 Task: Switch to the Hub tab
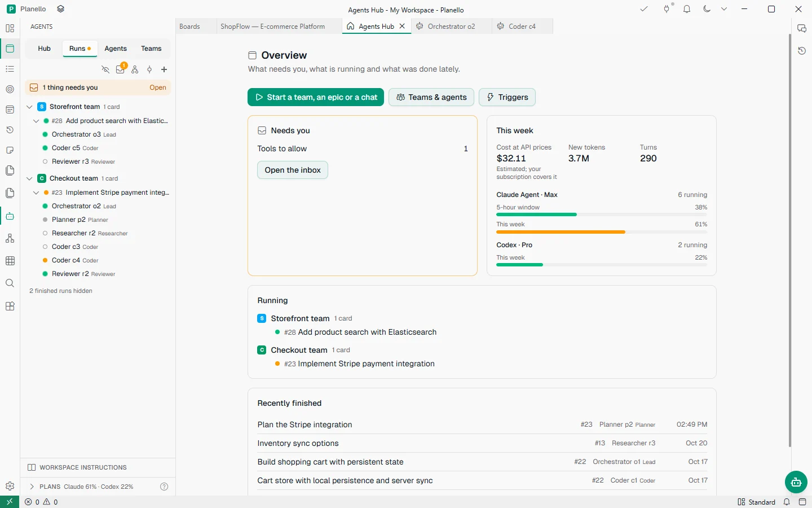(44, 49)
